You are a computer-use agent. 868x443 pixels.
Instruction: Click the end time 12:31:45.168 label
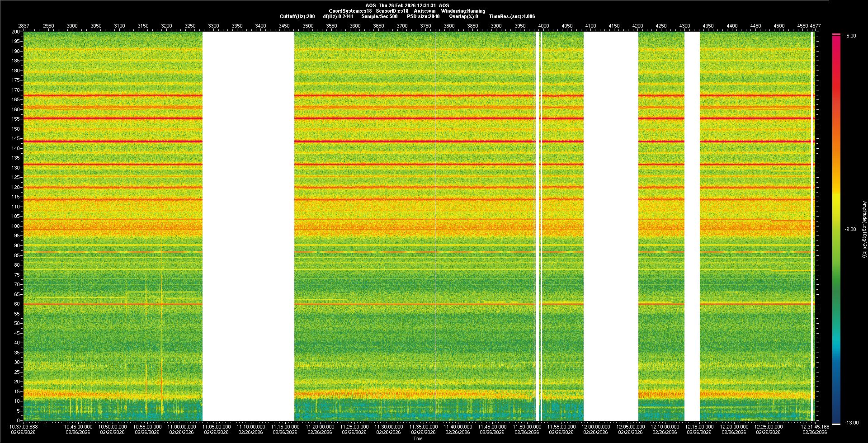815,427
